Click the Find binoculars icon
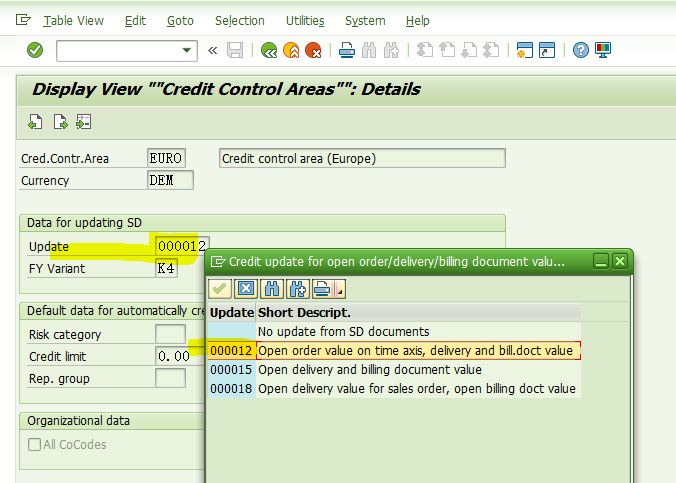Screen dimensions: 676x483 tap(369, 50)
